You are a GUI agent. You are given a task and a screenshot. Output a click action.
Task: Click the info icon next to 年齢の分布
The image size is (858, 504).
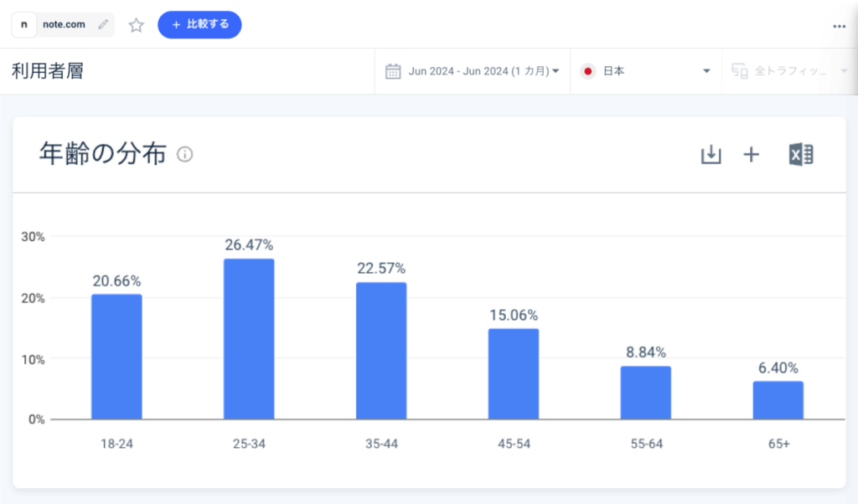pos(185,154)
